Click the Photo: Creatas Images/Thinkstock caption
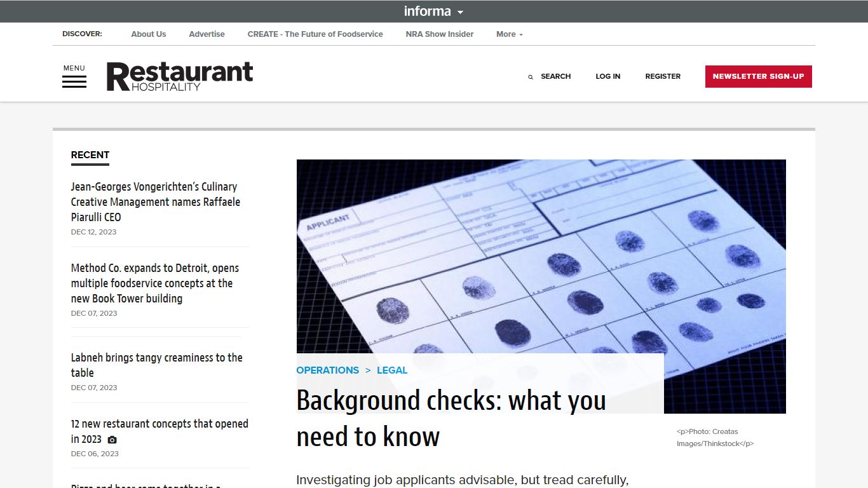The image size is (868, 488). click(715, 438)
